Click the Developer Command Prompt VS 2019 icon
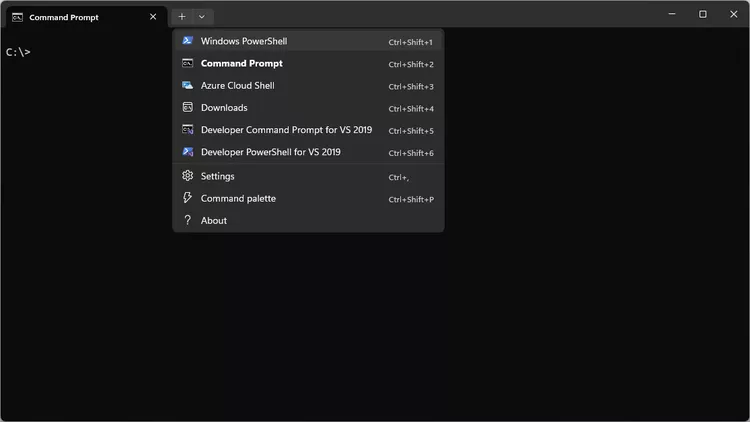750x422 pixels. coord(188,130)
